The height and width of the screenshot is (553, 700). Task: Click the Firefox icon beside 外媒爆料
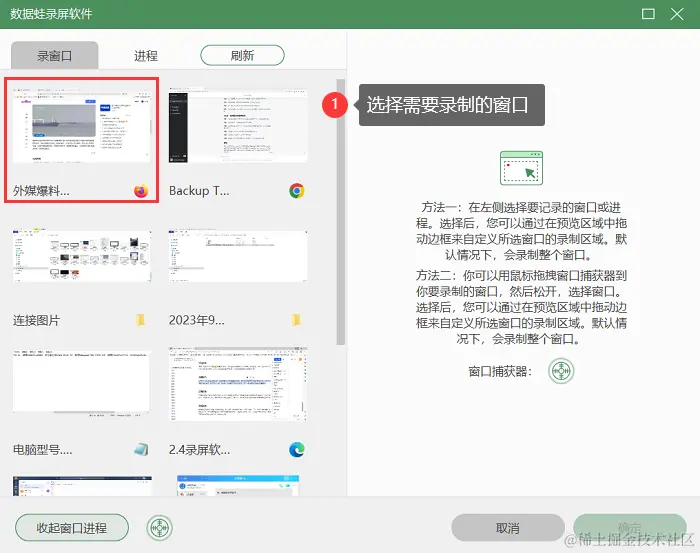tap(141, 191)
